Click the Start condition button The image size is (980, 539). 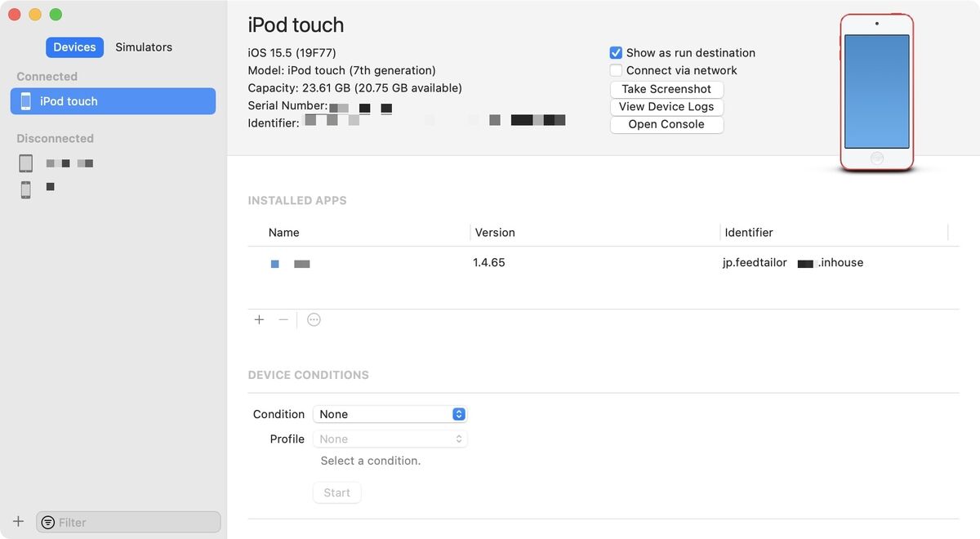click(x=336, y=493)
